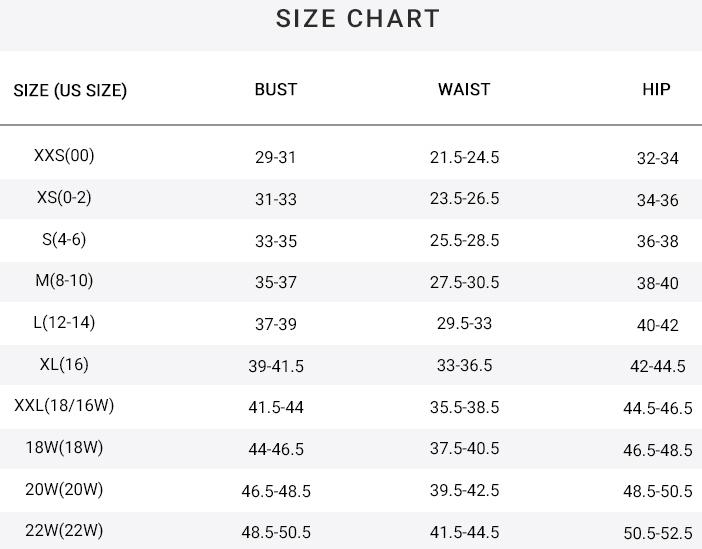Click the 22W(22W) size label

[x=64, y=530]
